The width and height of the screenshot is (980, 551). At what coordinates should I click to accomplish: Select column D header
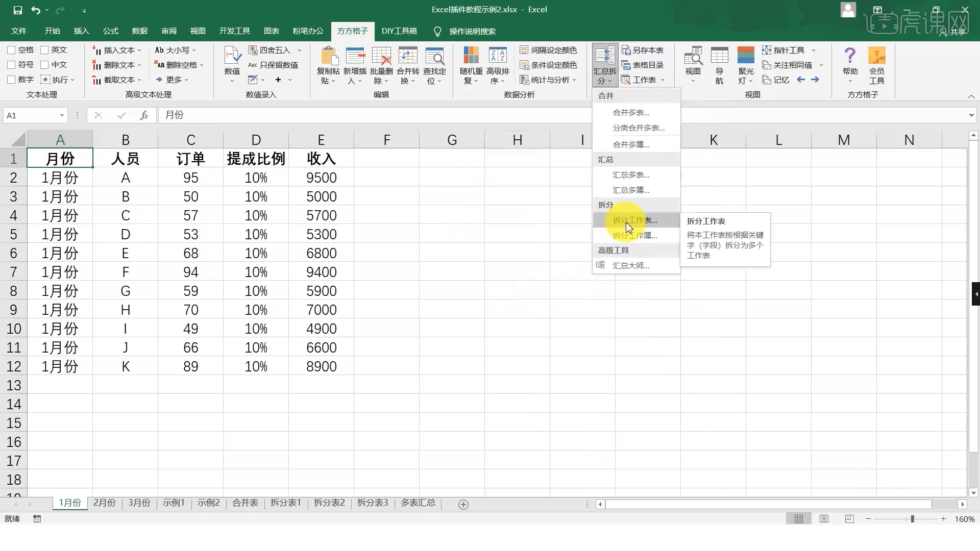click(256, 140)
